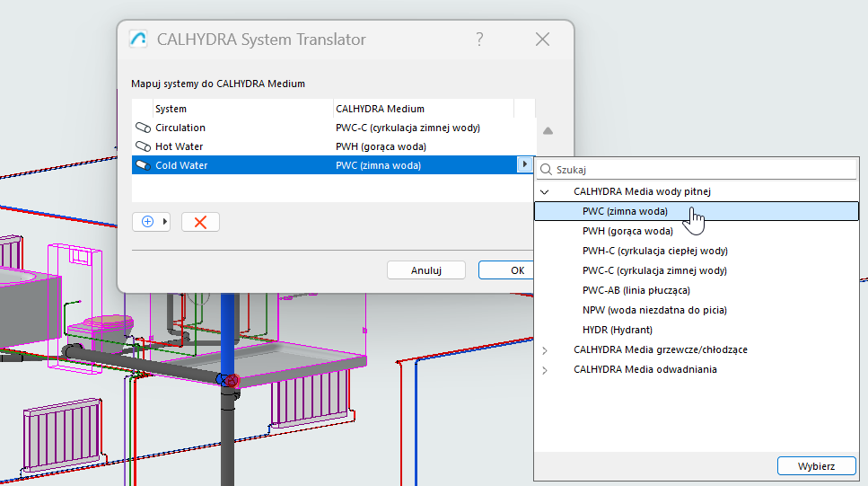Click the pipe icon of Cold Water row
Viewport: 868px width, 486px height.
tap(143, 165)
